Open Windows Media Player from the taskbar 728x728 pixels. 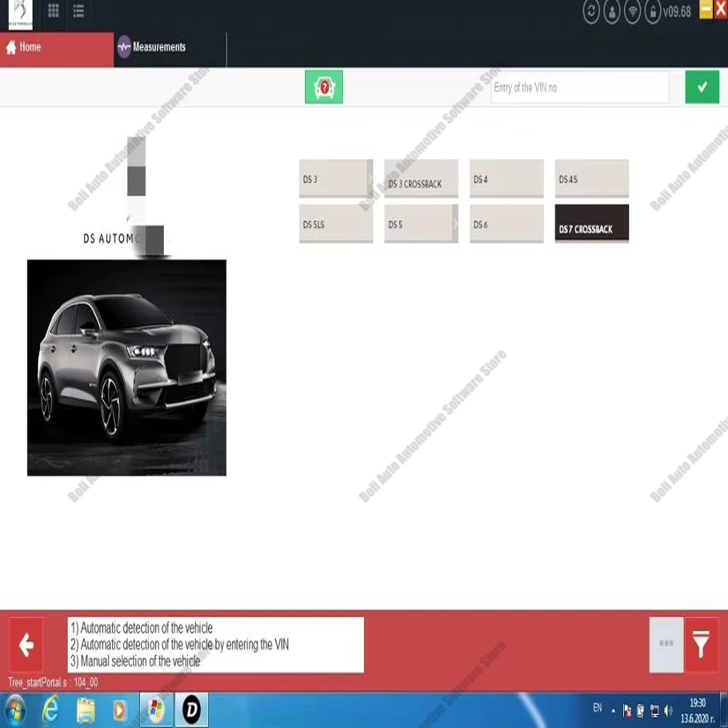click(119, 711)
